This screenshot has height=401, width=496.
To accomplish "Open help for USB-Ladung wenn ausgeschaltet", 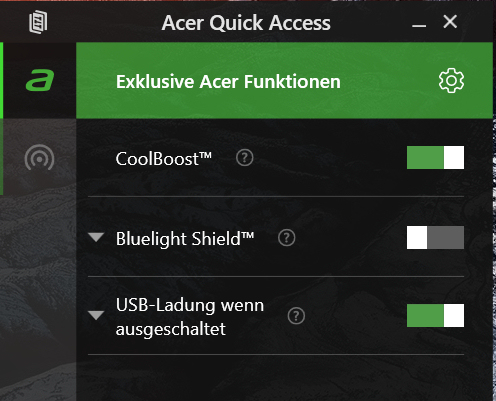I will pyautogui.click(x=296, y=316).
